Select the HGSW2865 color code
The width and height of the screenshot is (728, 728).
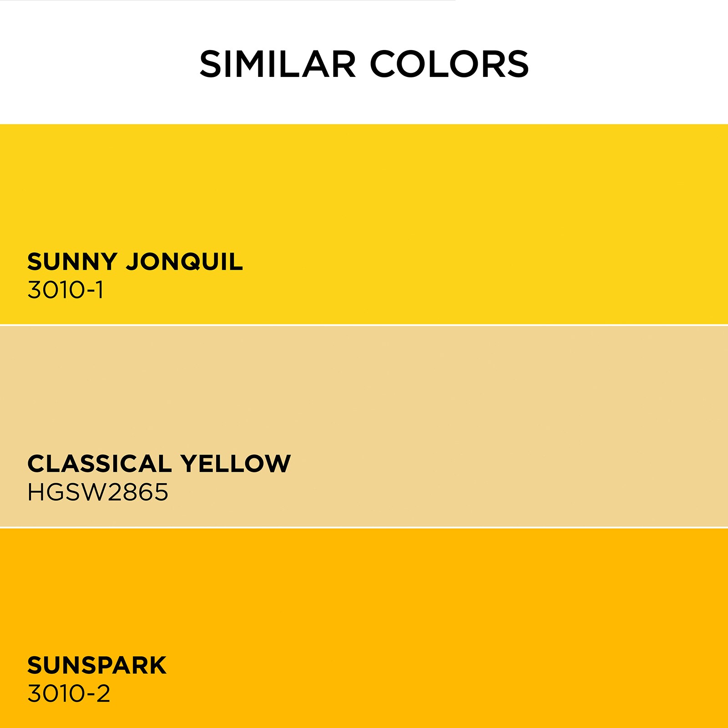(x=98, y=492)
